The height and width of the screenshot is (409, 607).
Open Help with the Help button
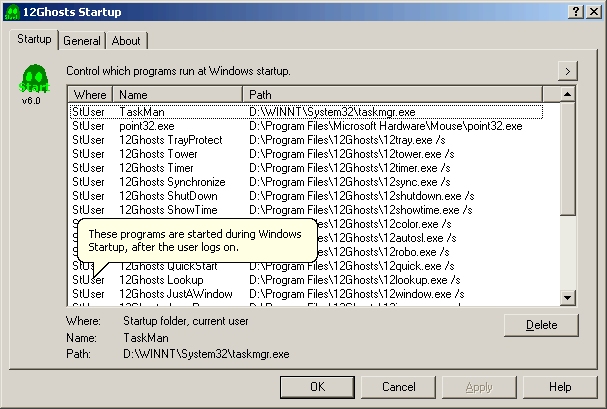(x=560, y=387)
